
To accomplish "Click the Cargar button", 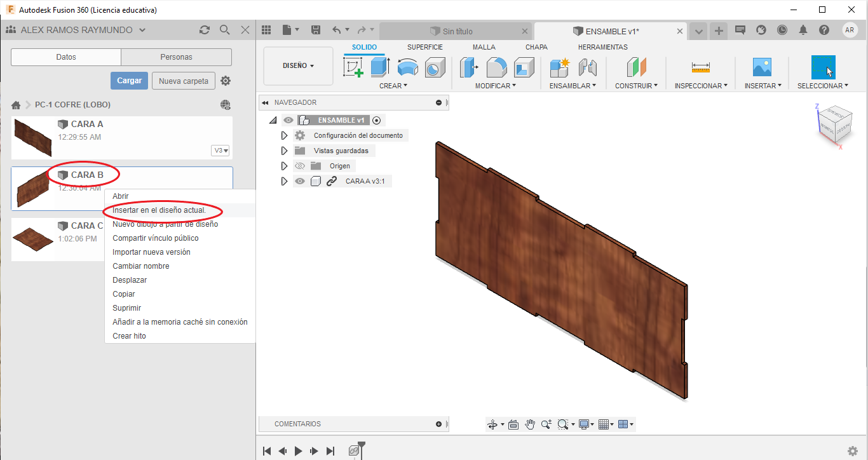I will 130,81.
